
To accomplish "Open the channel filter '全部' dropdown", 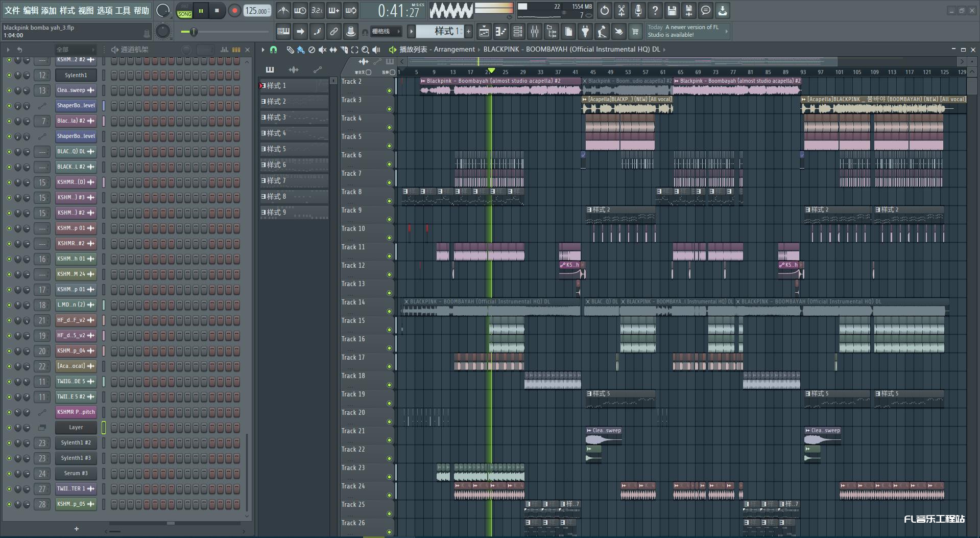I will click(76, 50).
